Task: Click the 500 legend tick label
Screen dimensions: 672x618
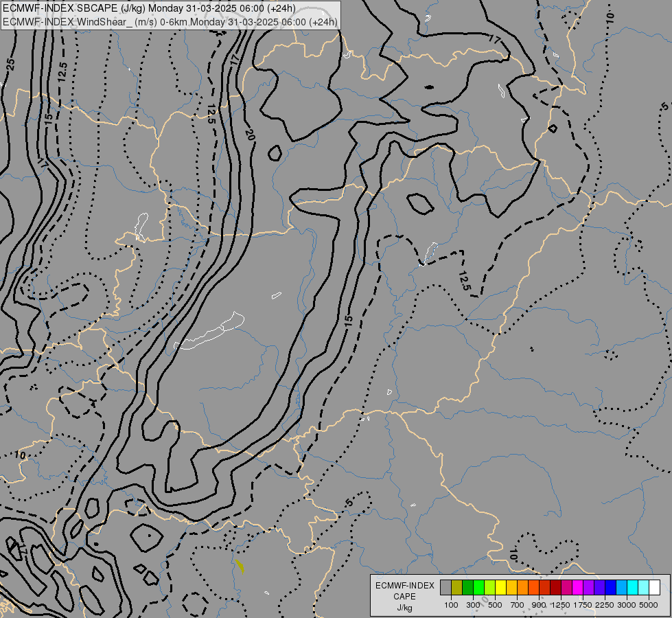Action: point(495,605)
